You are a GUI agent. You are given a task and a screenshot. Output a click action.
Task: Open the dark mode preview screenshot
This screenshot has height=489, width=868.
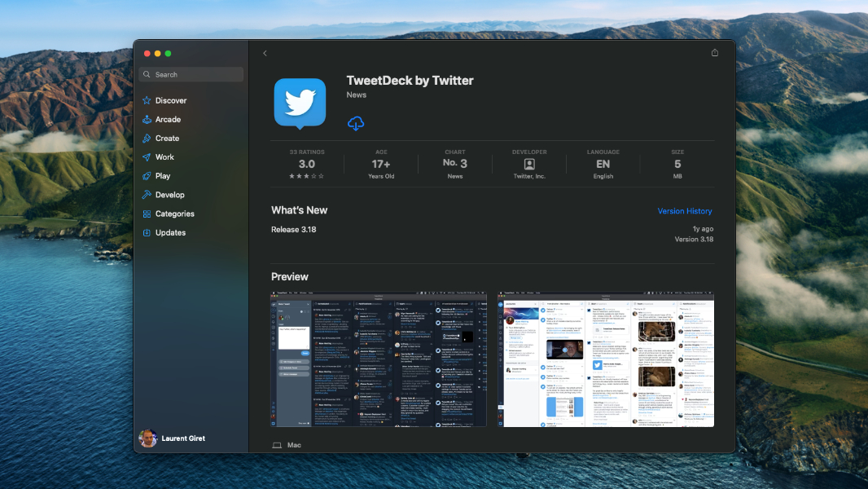[x=379, y=359]
